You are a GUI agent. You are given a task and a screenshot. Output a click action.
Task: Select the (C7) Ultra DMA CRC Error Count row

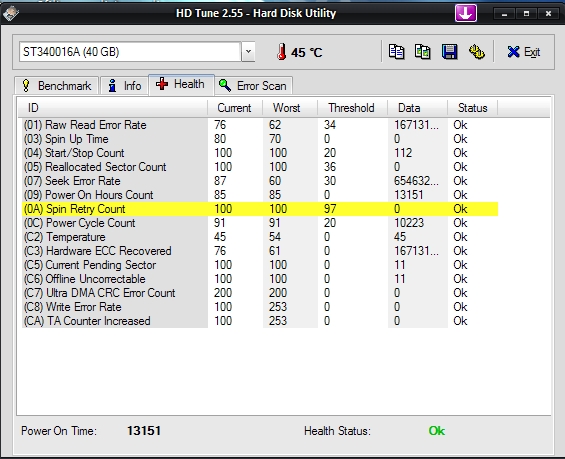(260, 293)
